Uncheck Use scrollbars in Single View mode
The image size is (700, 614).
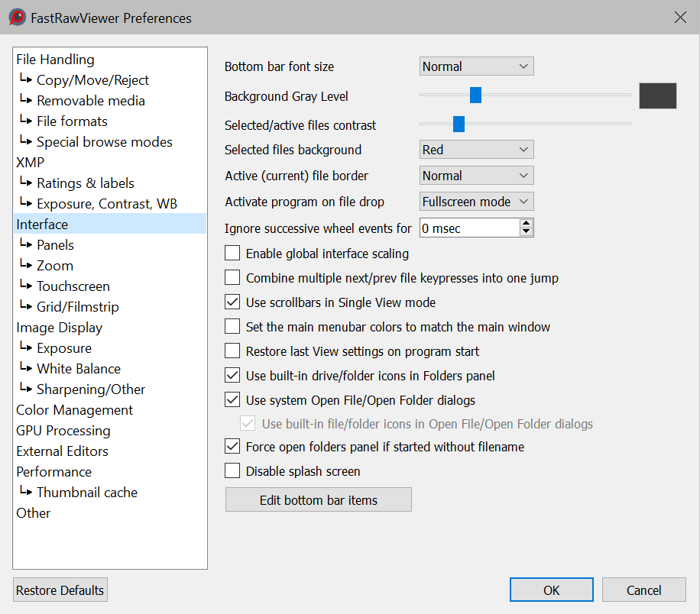232,302
